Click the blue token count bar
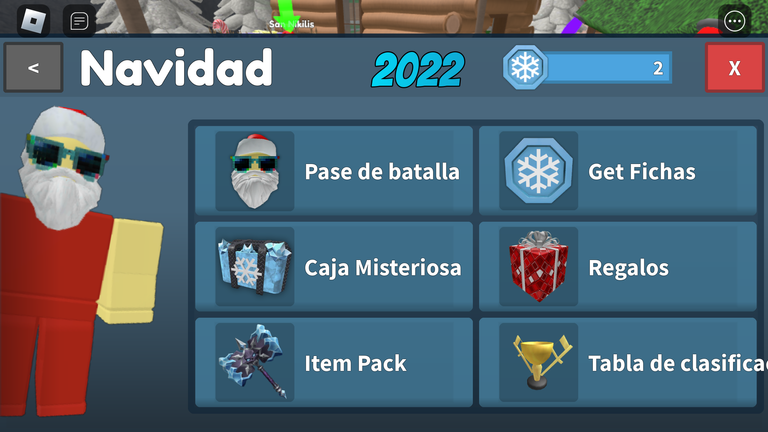This screenshot has width=768, height=432. coord(608,68)
